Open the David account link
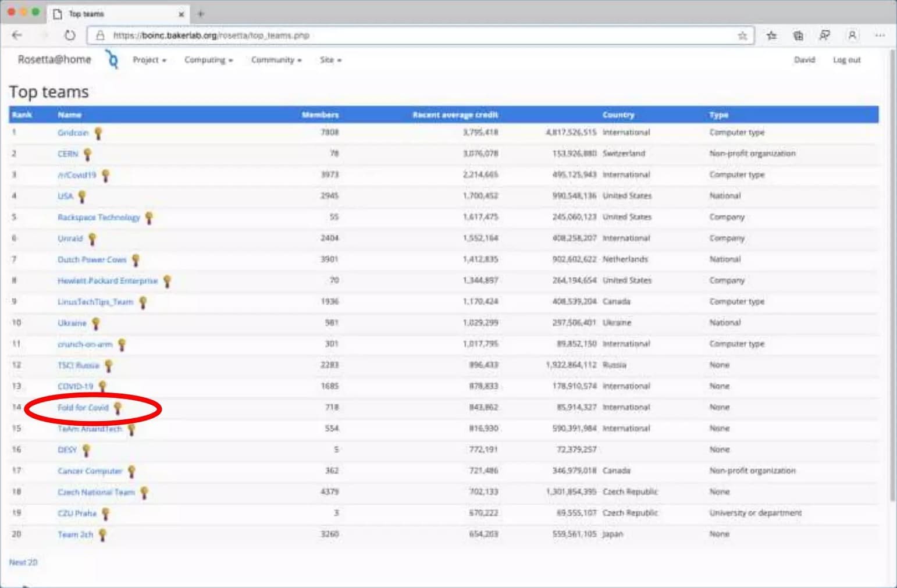Image resolution: width=897 pixels, height=588 pixels. click(805, 60)
